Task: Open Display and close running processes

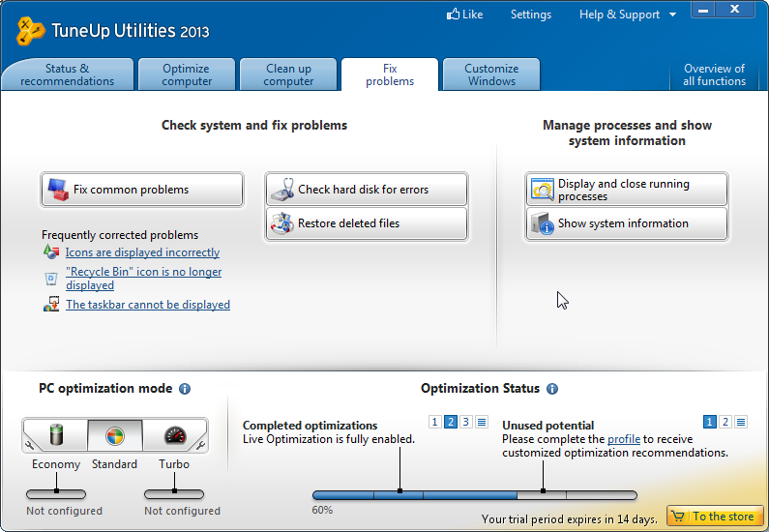Action: 626,190
